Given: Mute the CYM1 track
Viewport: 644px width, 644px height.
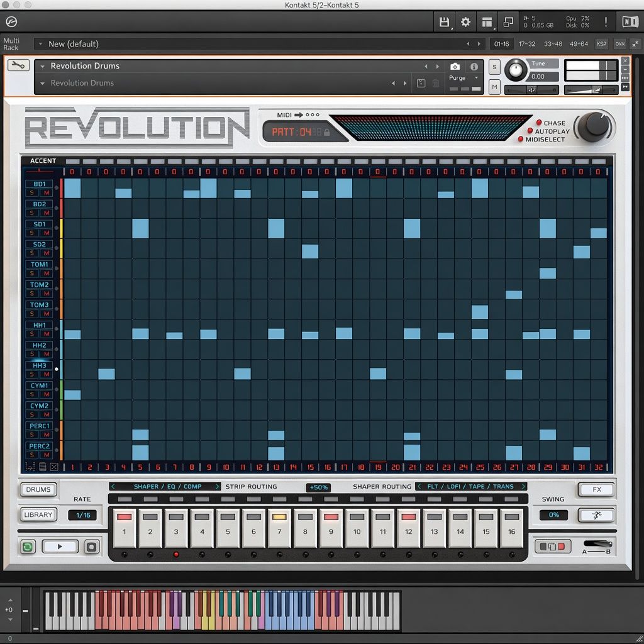Looking at the screenshot, I should point(47,394).
